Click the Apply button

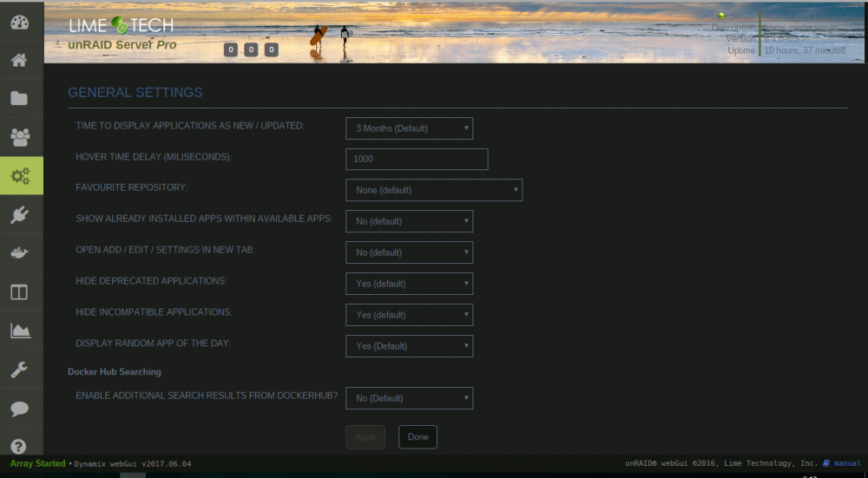coord(365,437)
